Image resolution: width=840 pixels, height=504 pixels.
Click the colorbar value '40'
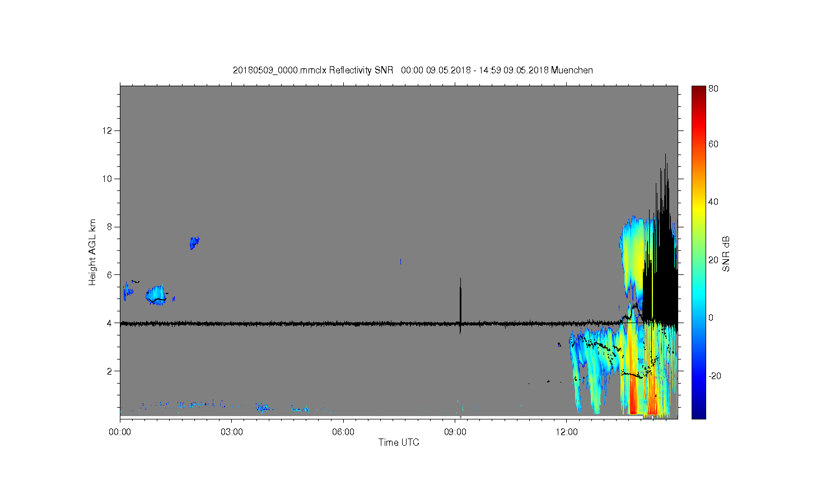[713, 202]
